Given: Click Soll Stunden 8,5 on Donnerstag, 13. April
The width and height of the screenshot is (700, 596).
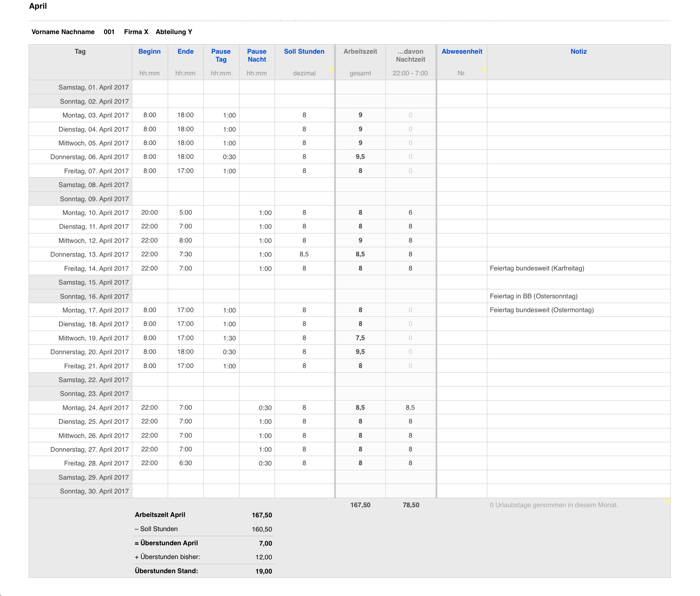Looking at the screenshot, I should [x=304, y=254].
